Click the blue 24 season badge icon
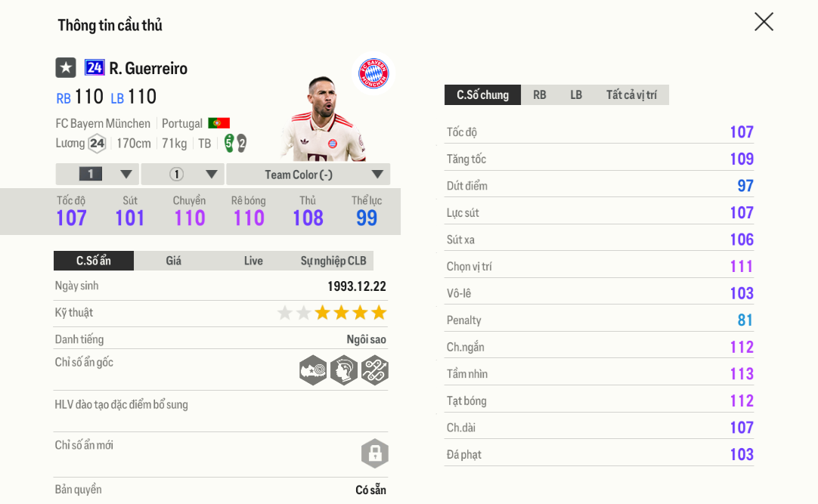This screenshot has height=504, width=818. point(95,68)
